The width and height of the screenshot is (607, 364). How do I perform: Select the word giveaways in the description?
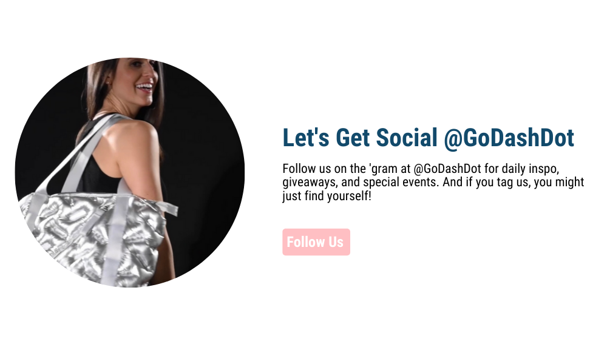[x=310, y=182]
